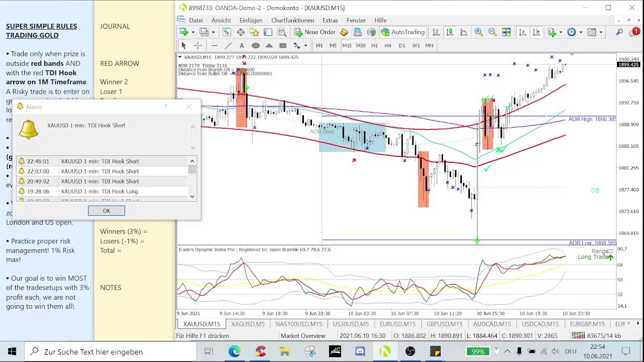The width and height of the screenshot is (644, 362).
Task: Toggle chart auto scroll icon
Action: point(522,32)
